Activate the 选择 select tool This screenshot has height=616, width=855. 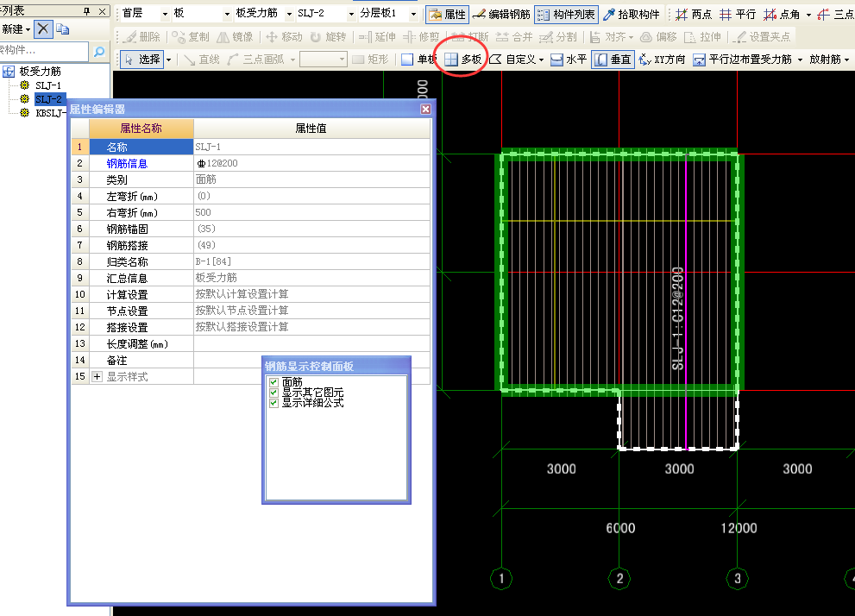pos(141,59)
